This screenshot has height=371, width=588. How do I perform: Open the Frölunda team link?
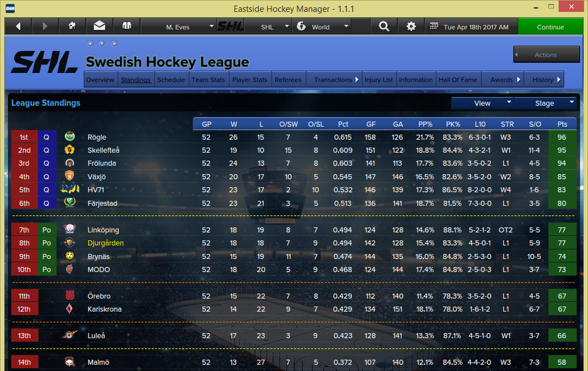[102, 163]
